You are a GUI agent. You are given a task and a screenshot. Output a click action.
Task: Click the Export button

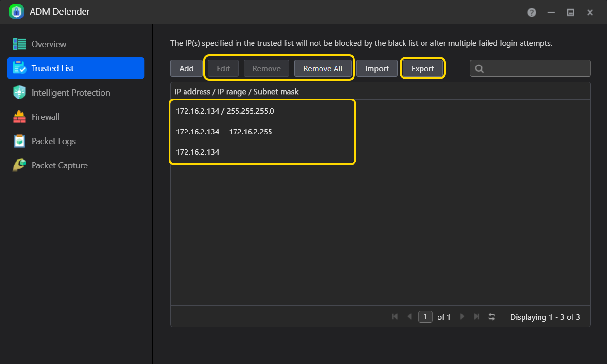423,68
